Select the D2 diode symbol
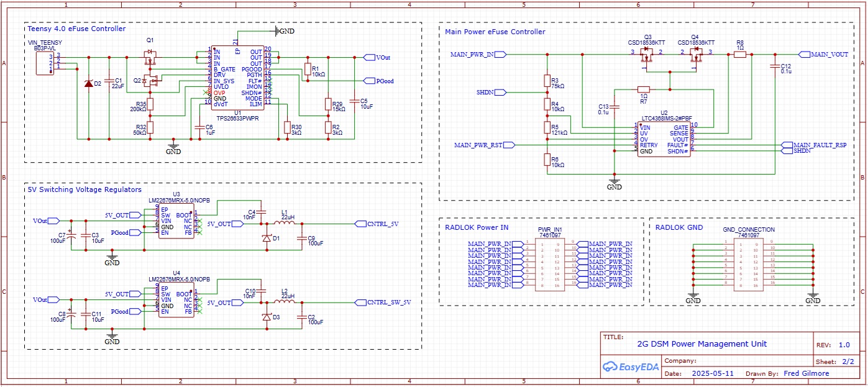This screenshot has width=868, height=387. click(x=88, y=83)
